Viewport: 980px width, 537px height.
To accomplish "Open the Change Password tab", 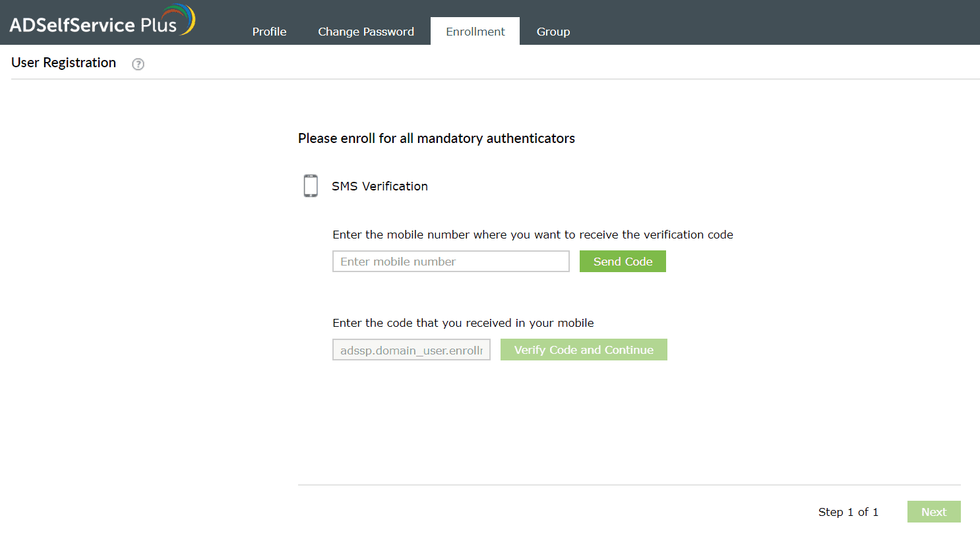I will point(366,31).
